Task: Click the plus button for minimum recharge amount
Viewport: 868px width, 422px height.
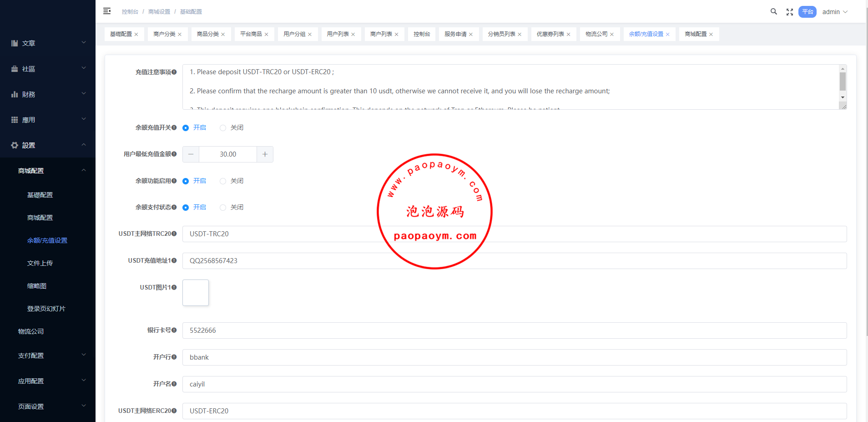Action: click(265, 154)
